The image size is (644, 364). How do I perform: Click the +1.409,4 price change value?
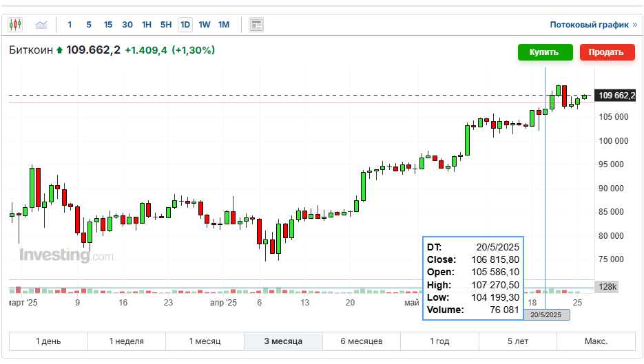[146, 50]
